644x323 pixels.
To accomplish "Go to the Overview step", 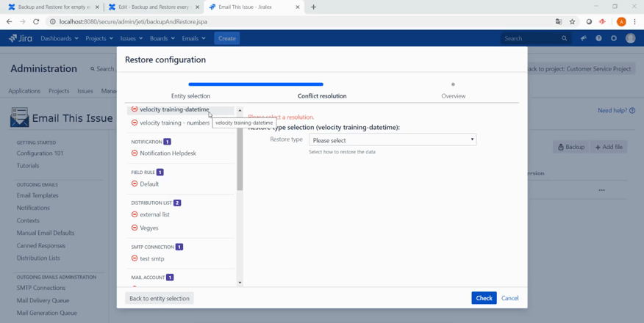I will tap(454, 96).
